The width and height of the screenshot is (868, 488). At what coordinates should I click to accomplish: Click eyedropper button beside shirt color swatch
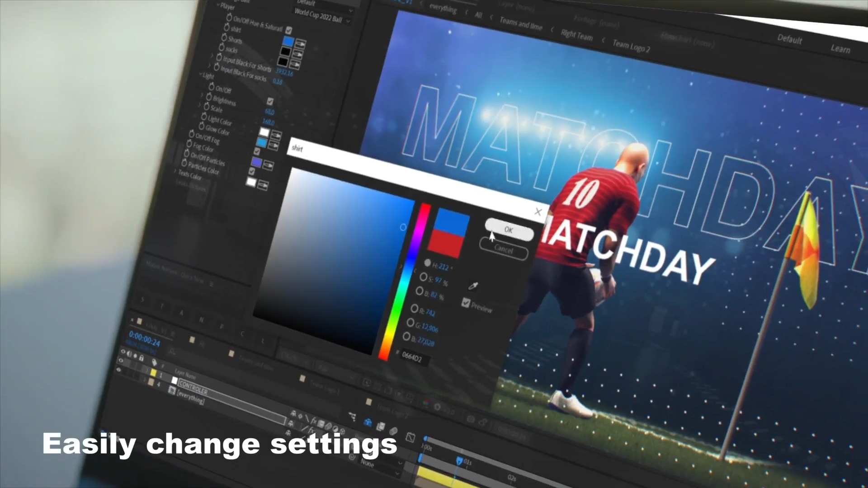(x=300, y=44)
